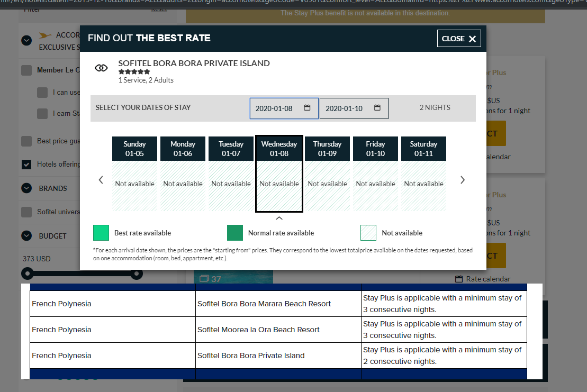The width and height of the screenshot is (587, 392).
Task: Click Stay Plus 3 nights cell in Moorea row
Action: coord(444,330)
